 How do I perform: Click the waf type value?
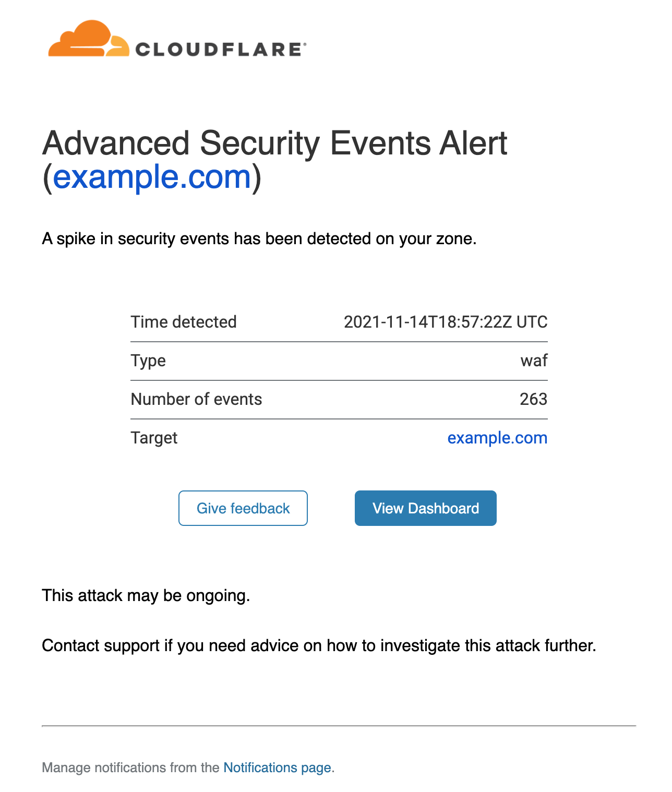534,361
